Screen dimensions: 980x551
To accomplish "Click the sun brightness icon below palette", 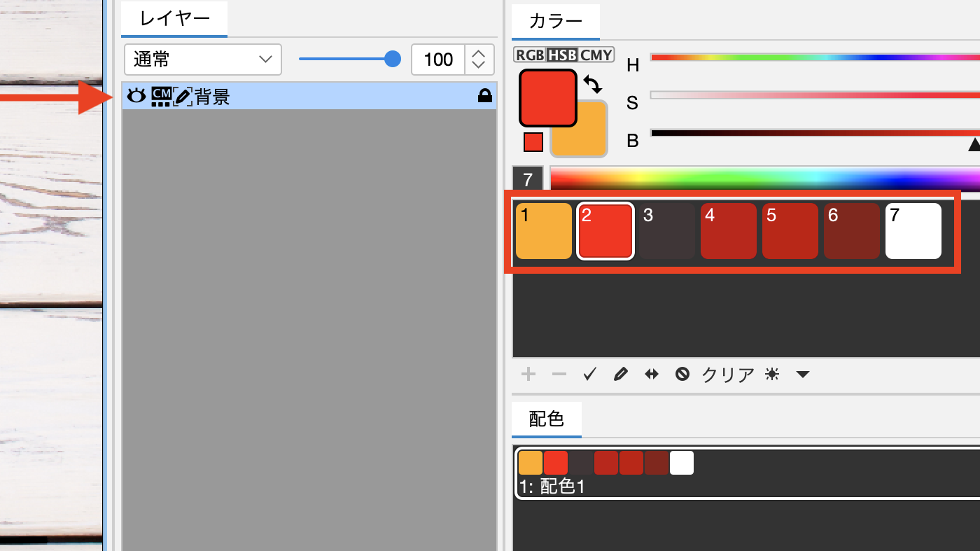I will pyautogui.click(x=772, y=375).
